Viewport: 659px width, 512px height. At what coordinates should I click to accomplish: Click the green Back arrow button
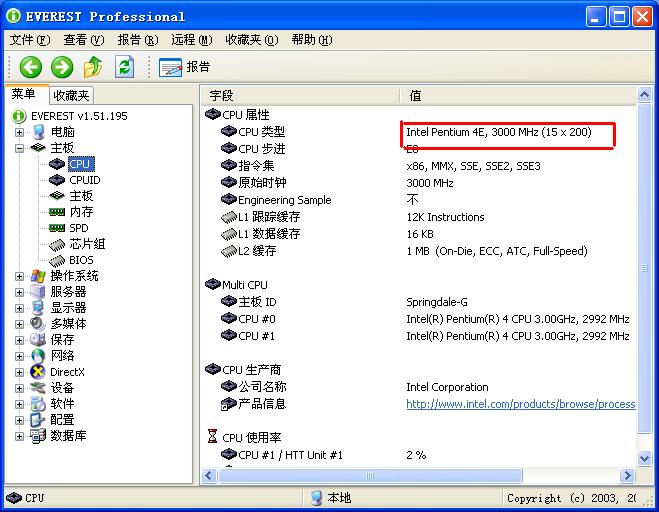pyautogui.click(x=31, y=67)
